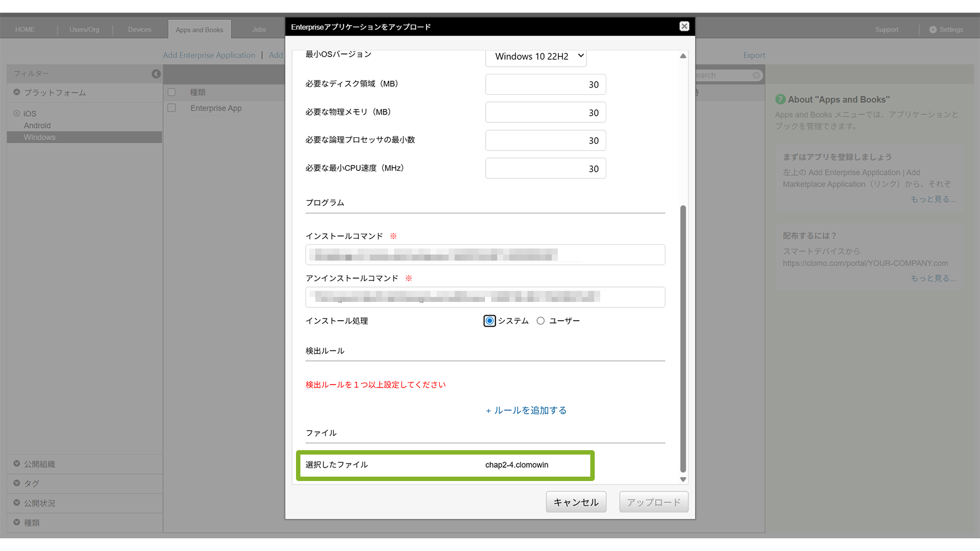980x551 pixels.
Task: Click the Settings gear icon
Action: (933, 30)
